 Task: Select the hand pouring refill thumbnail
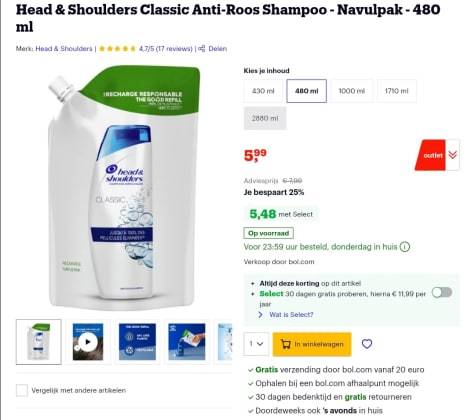click(x=187, y=342)
